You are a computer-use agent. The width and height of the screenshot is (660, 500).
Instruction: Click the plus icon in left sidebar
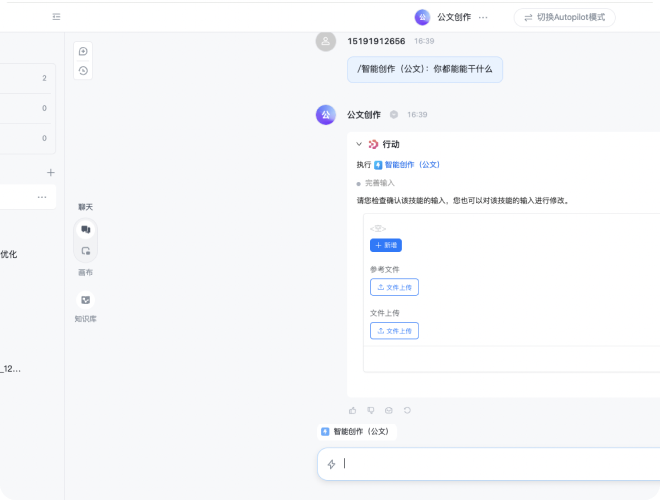51,172
